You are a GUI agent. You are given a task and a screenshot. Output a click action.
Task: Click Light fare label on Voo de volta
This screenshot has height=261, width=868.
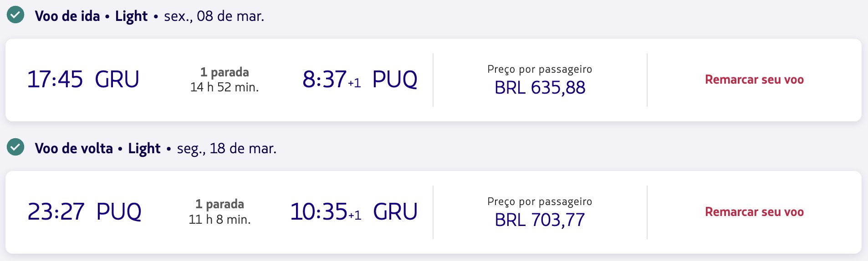click(x=144, y=149)
